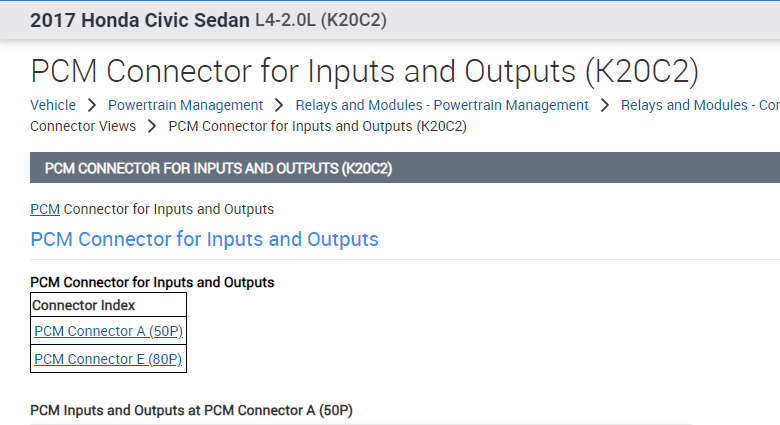
Task: Click the Vehicle breadcrumb link
Action: 53,105
